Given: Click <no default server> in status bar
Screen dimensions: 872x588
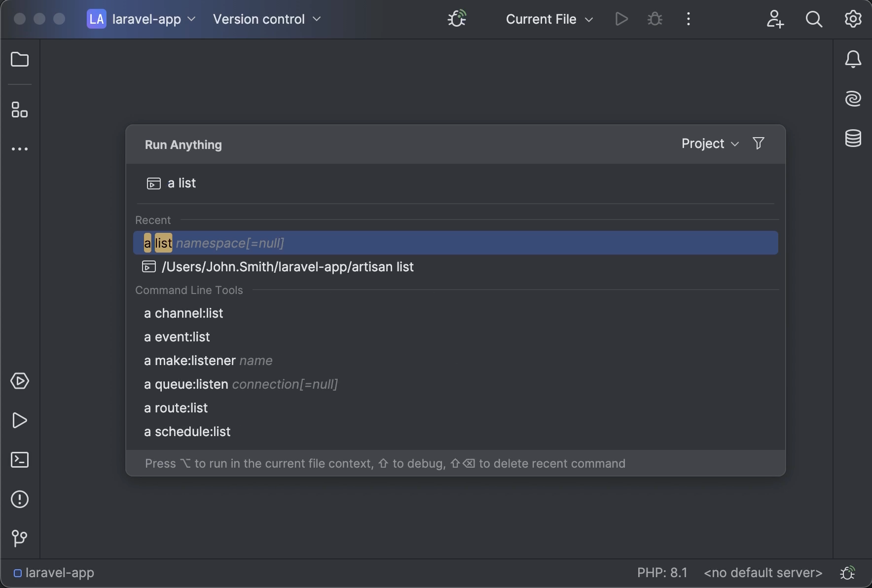Looking at the screenshot, I should [x=762, y=573].
